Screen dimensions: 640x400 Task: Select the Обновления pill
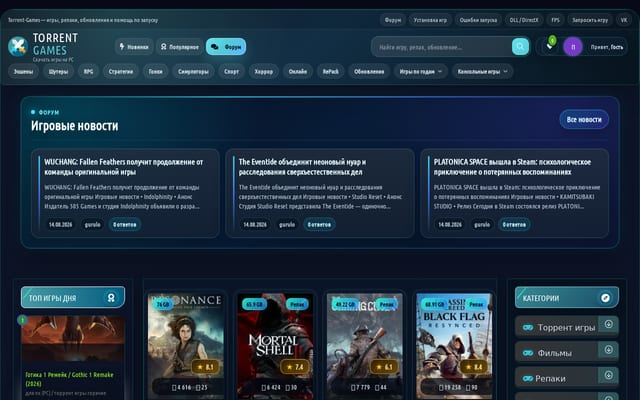[x=369, y=71]
